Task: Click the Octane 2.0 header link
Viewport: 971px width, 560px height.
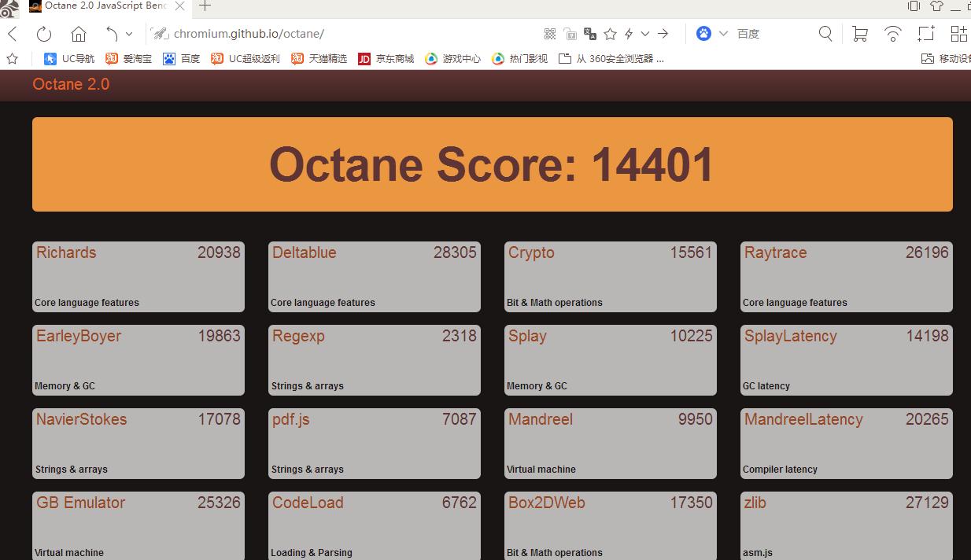Action: click(71, 84)
